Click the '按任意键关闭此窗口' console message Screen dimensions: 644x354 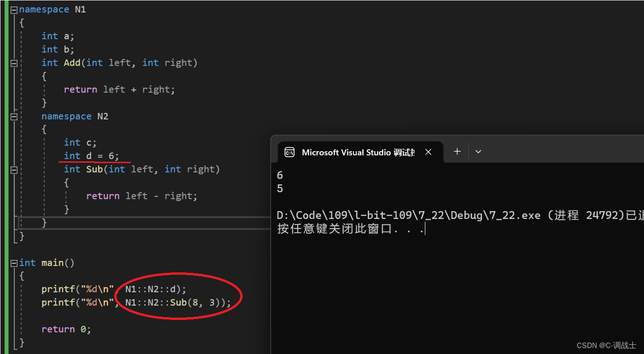click(350, 229)
